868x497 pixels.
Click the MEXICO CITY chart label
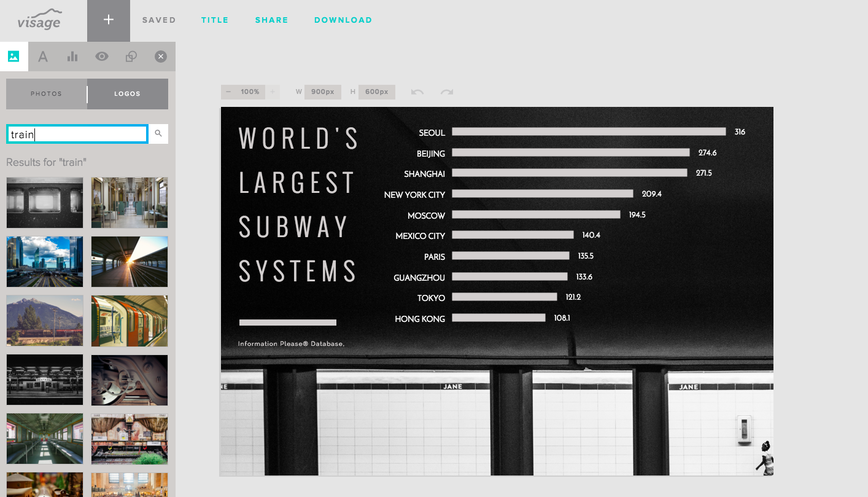[420, 236]
